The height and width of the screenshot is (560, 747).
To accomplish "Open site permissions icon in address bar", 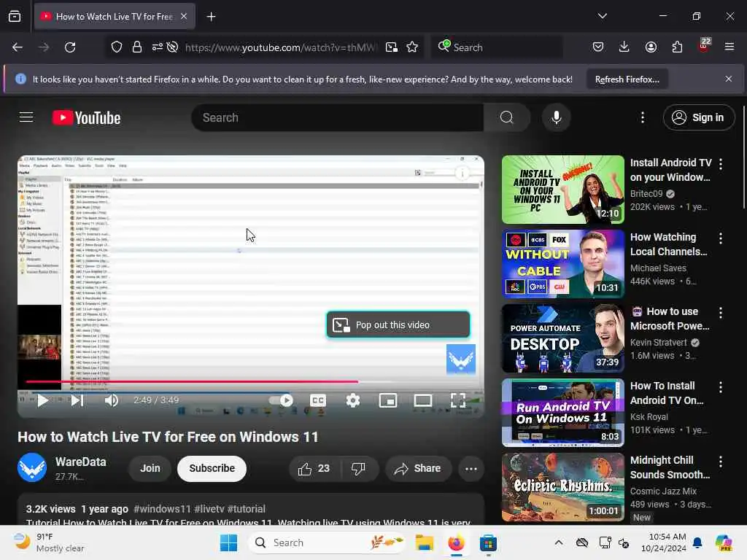I will tap(158, 47).
